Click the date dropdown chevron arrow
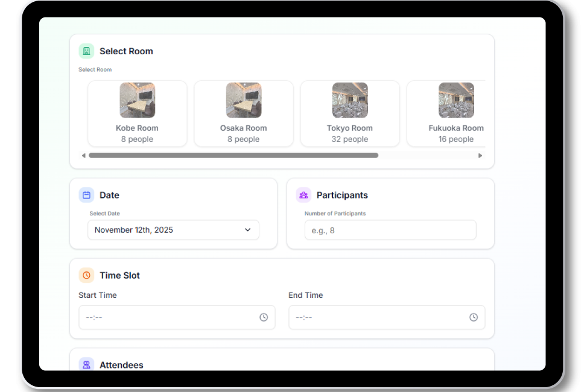The width and height of the screenshot is (587, 392). click(x=248, y=230)
